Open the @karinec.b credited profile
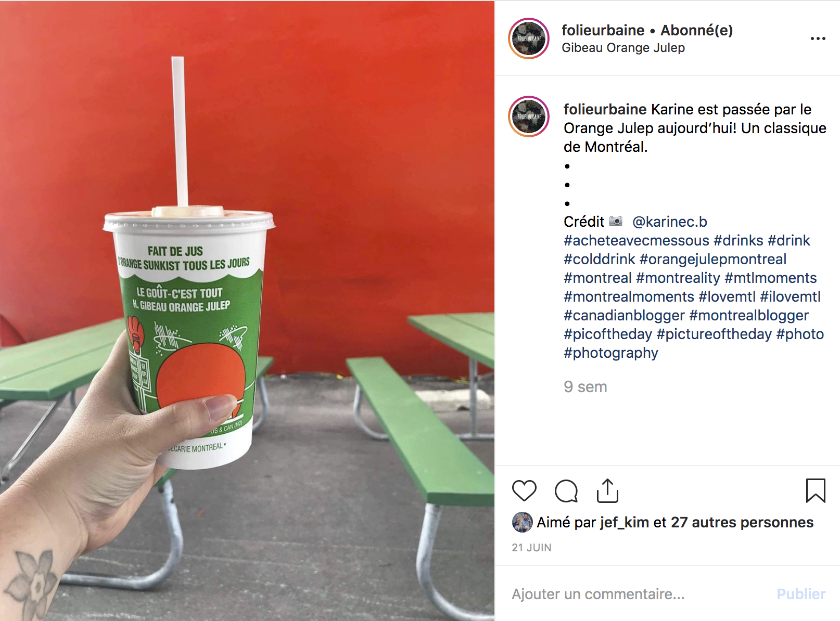The image size is (840, 621). click(x=669, y=222)
